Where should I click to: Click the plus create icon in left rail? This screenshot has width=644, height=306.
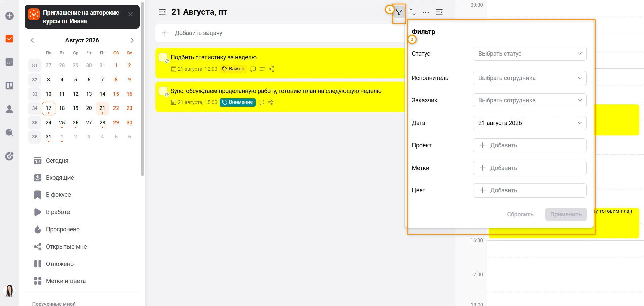(x=10, y=16)
